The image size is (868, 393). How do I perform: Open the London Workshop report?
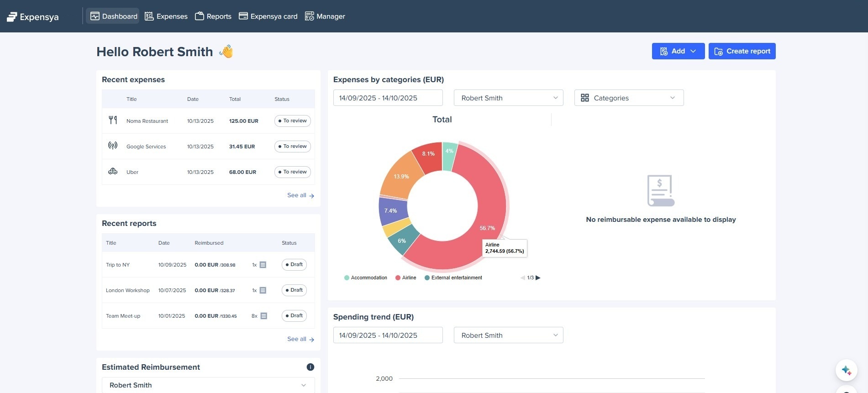[x=128, y=290]
